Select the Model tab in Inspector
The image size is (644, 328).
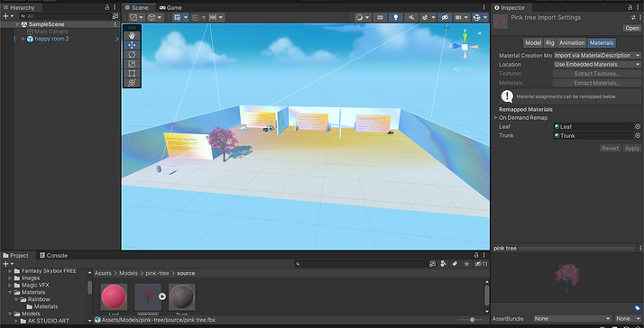533,42
